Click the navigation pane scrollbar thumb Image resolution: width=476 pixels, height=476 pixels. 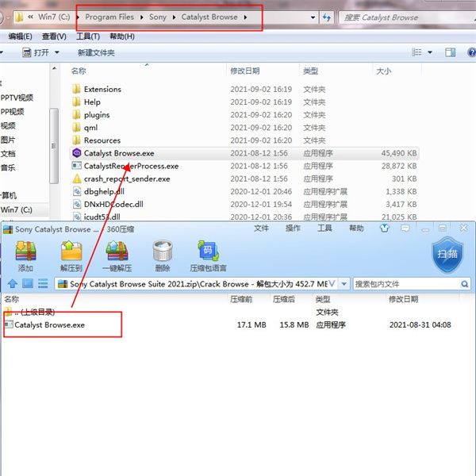[54, 146]
